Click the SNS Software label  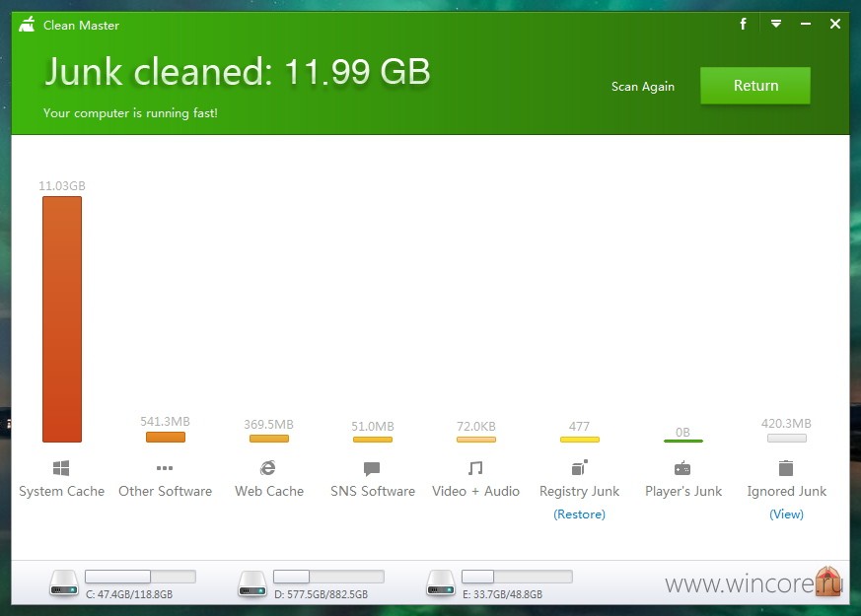coord(373,491)
